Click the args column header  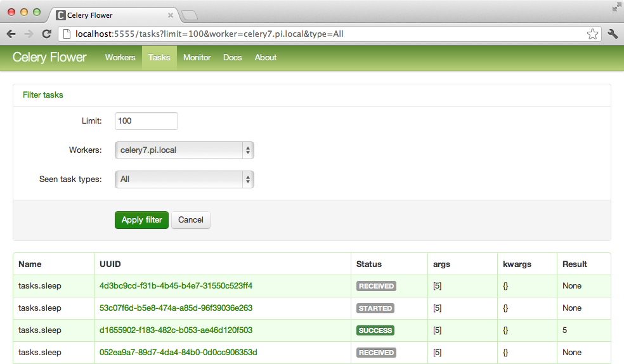pyautogui.click(x=442, y=264)
